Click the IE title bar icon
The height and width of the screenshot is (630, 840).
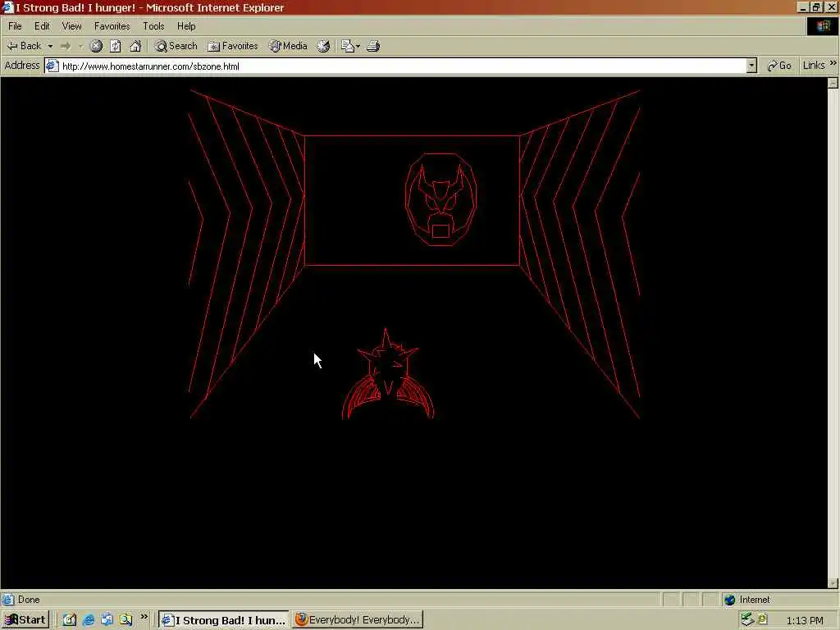click(x=7, y=7)
